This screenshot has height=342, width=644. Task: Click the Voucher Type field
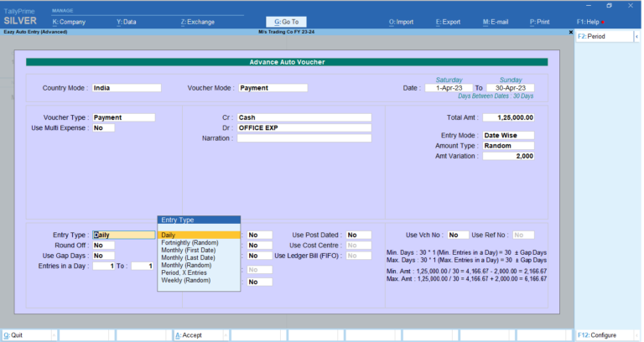(x=123, y=117)
